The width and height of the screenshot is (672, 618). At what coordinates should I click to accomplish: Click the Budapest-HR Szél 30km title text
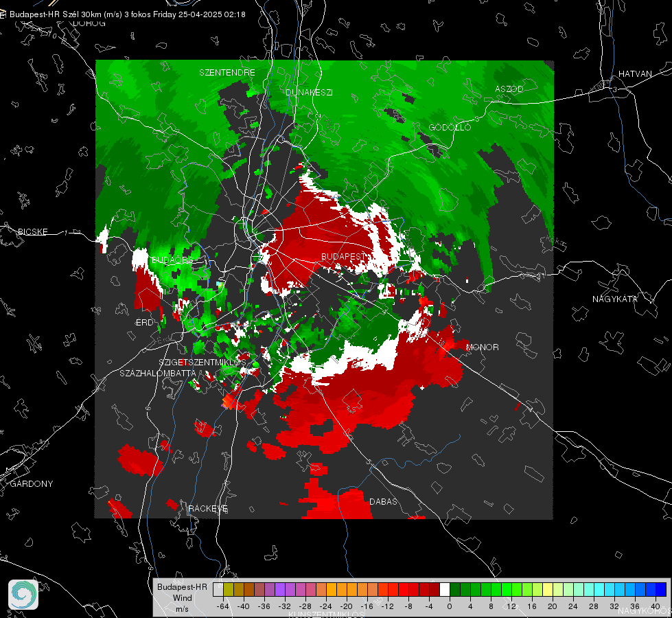click(127, 14)
